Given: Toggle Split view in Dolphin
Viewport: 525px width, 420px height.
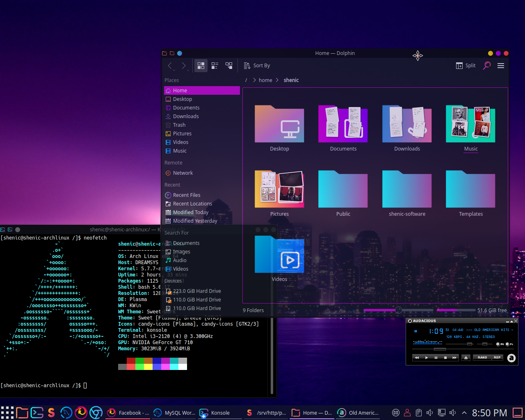Looking at the screenshot, I should tap(466, 66).
